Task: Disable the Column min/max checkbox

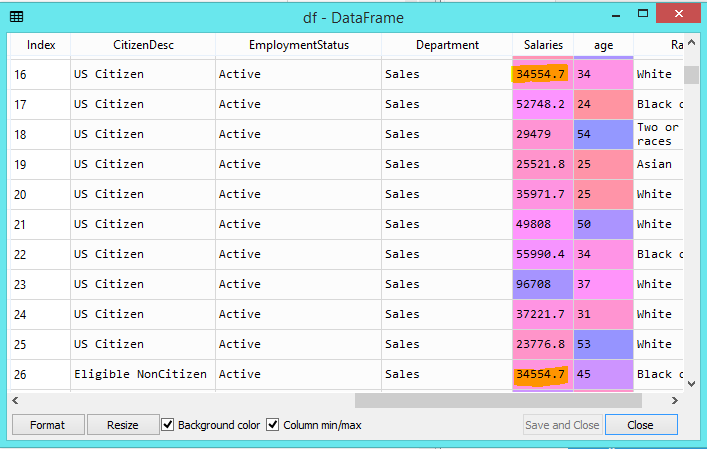Action: tap(273, 425)
